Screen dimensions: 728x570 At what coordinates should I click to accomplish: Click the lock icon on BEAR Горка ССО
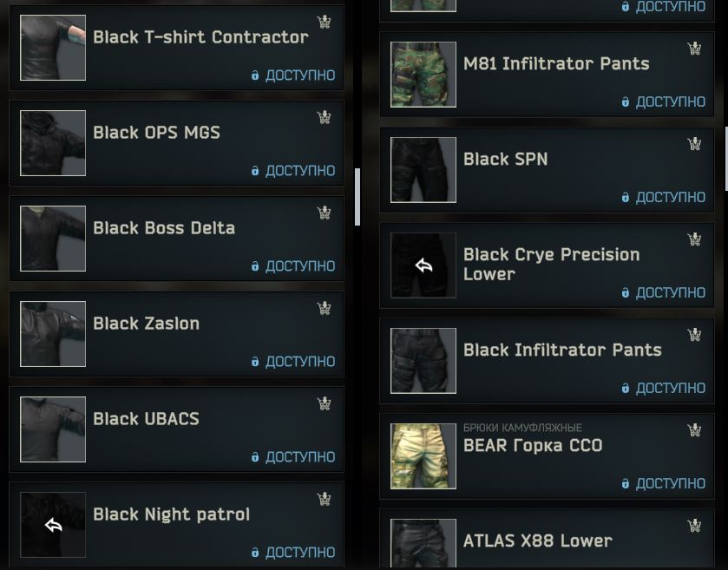[x=626, y=483]
